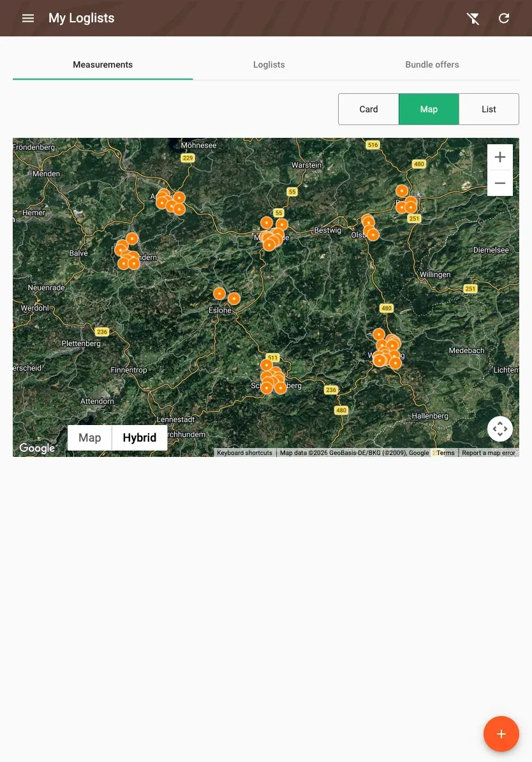The image size is (532, 762).
Task: Click the Medebach map label
Action: point(466,350)
